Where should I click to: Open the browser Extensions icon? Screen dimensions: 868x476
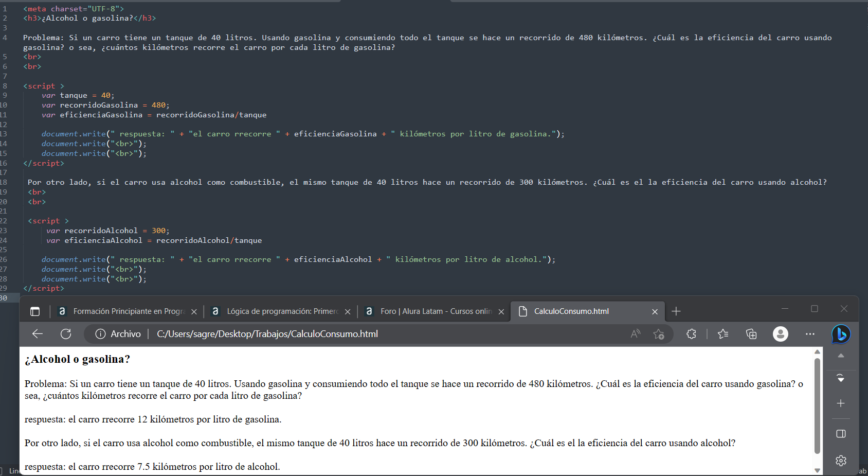point(691,334)
